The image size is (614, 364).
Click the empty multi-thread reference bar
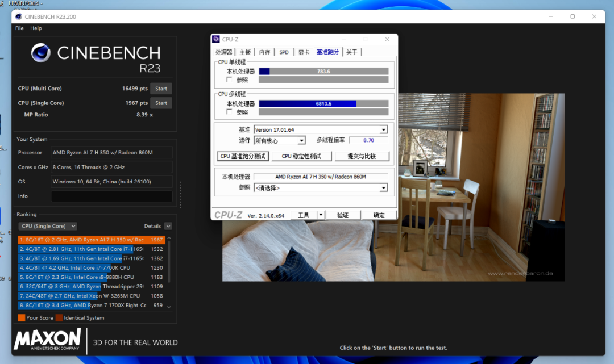click(324, 112)
